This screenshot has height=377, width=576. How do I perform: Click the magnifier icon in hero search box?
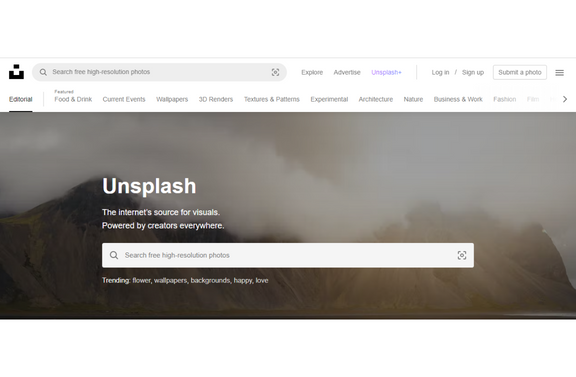(x=114, y=255)
